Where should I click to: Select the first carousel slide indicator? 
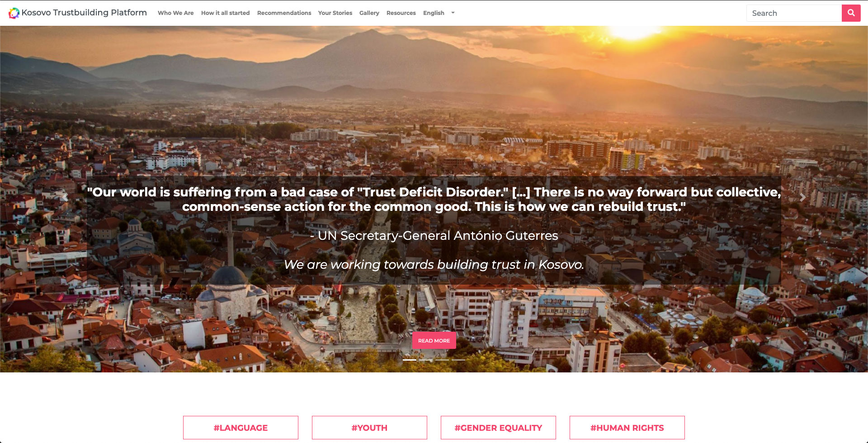point(410,360)
